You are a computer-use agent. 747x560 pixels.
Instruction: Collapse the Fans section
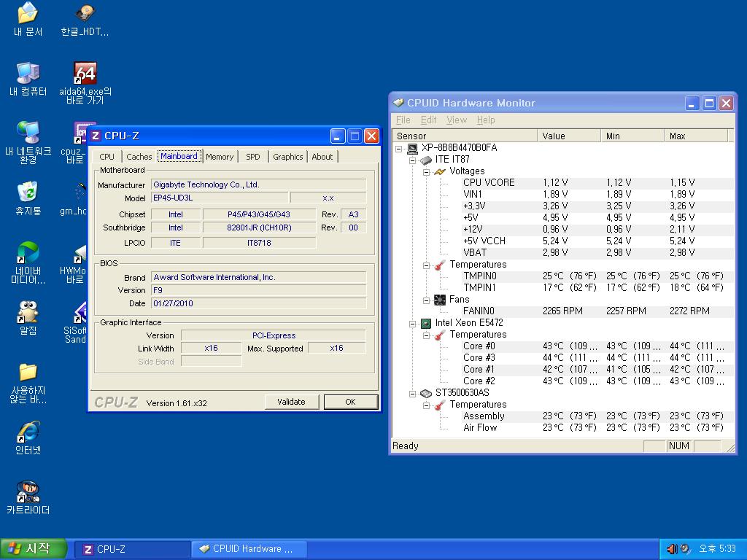click(x=426, y=300)
